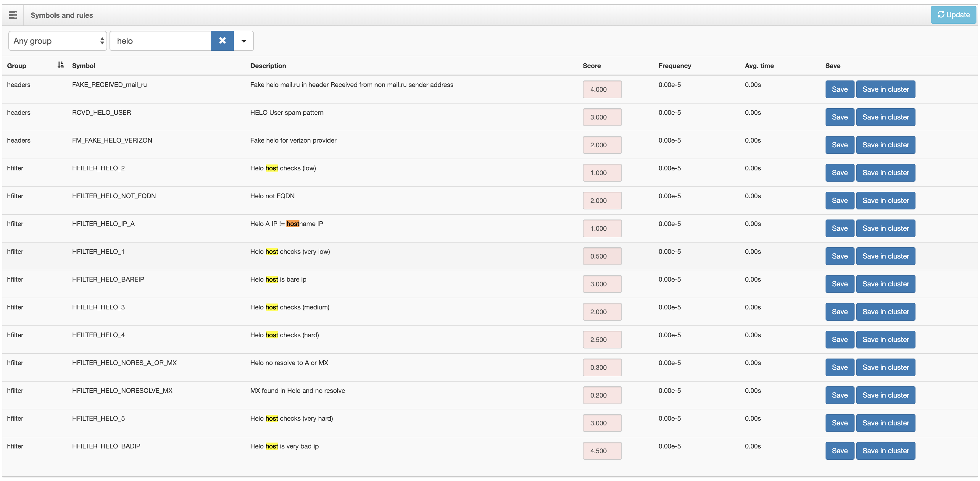This screenshot has height=481, width=980.
Task: Save RCVD_HELO_USER in cluster
Action: coord(885,117)
